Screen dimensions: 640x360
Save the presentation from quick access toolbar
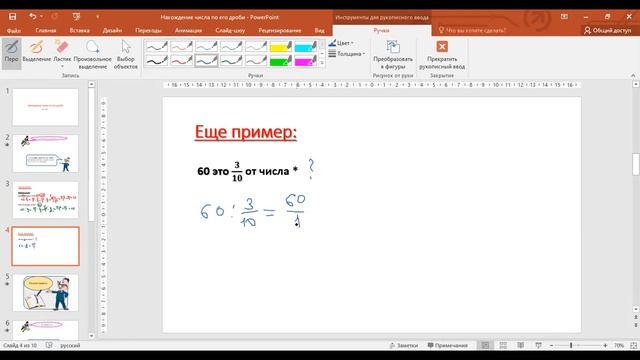13,17
